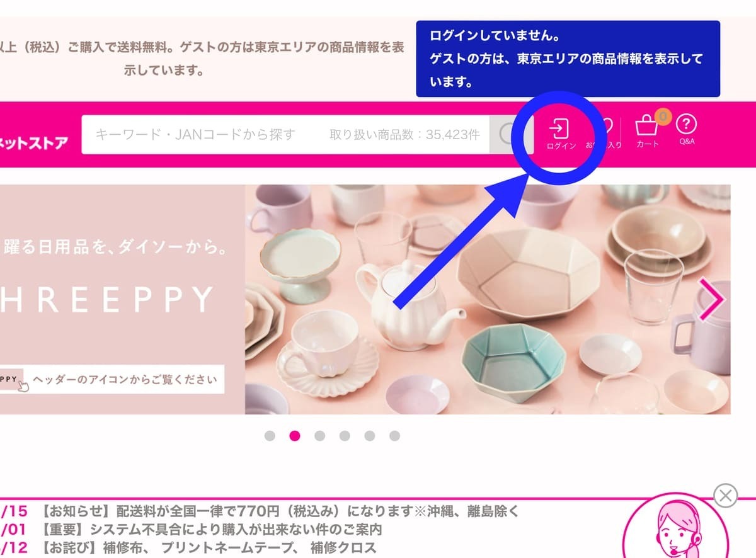756x558 pixels.
Task: Click the search magnifier button
Action: [511, 134]
